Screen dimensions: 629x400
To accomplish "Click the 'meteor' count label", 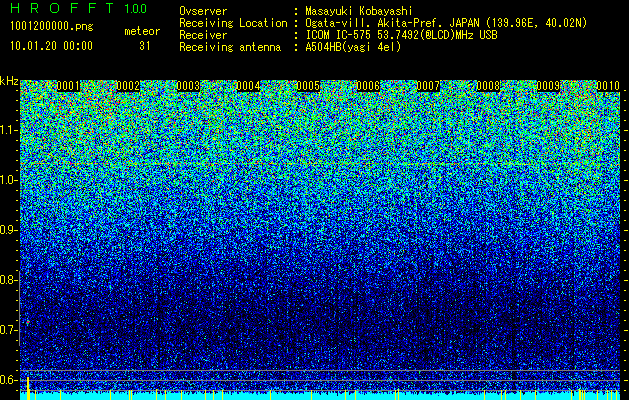I will click(142, 31).
